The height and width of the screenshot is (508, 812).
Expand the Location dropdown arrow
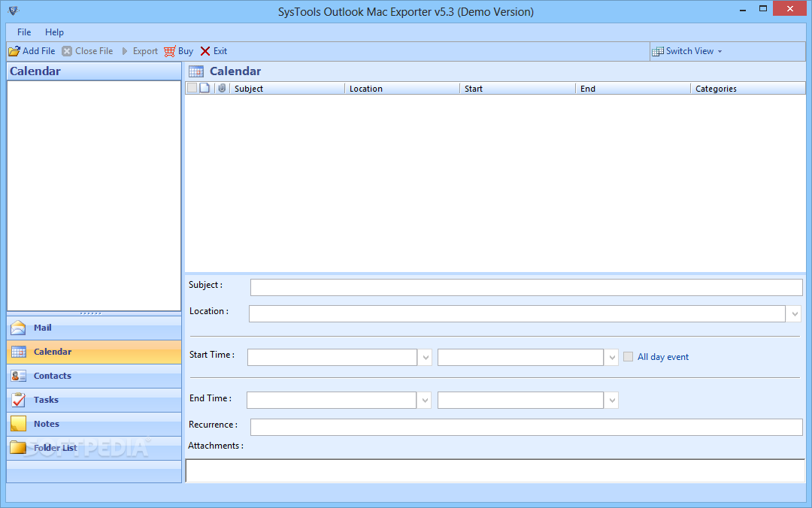pos(795,314)
